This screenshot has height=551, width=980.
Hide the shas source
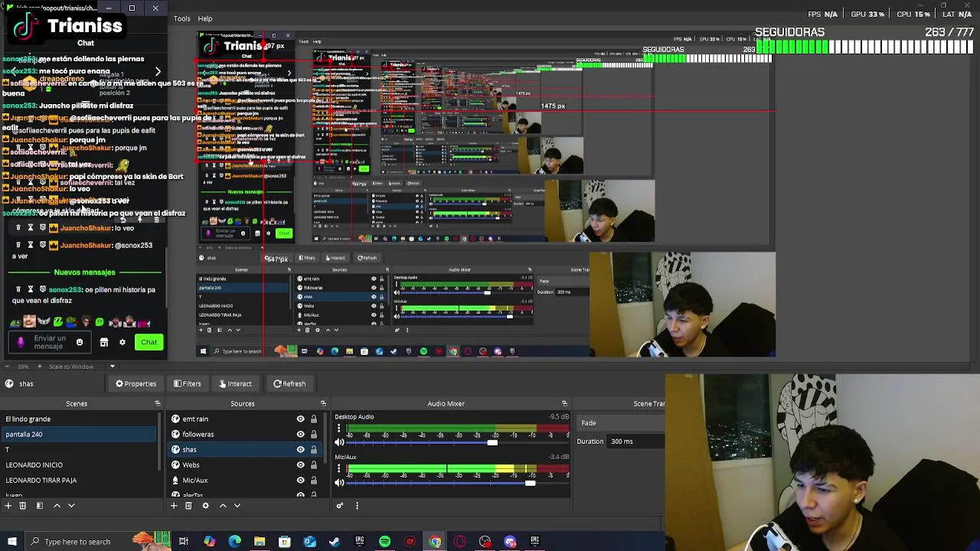300,449
